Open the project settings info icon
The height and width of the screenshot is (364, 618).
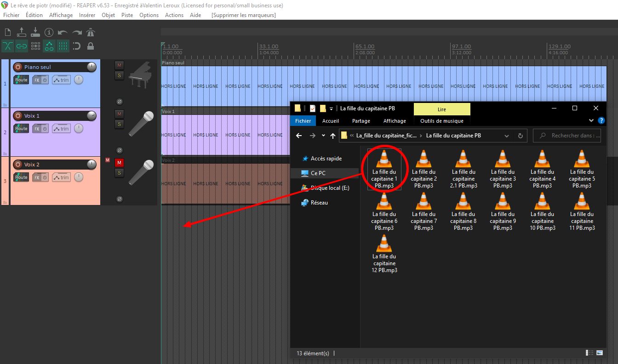pyautogui.click(x=49, y=32)
